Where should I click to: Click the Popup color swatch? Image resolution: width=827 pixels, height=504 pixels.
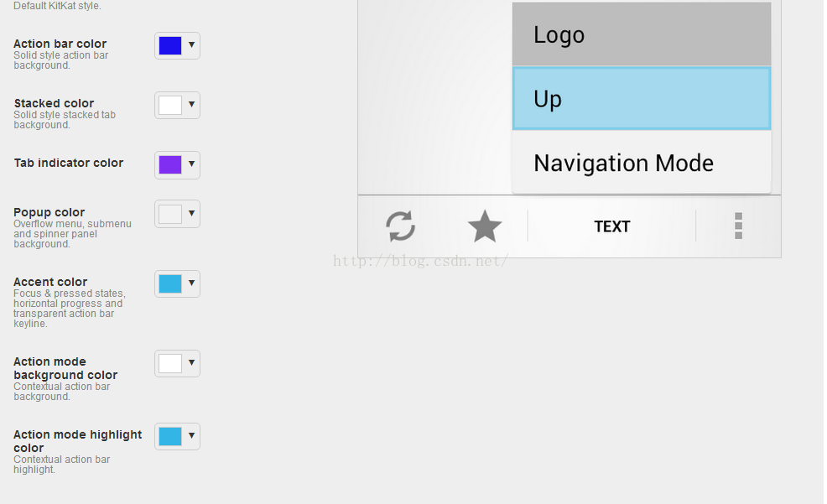170,214
